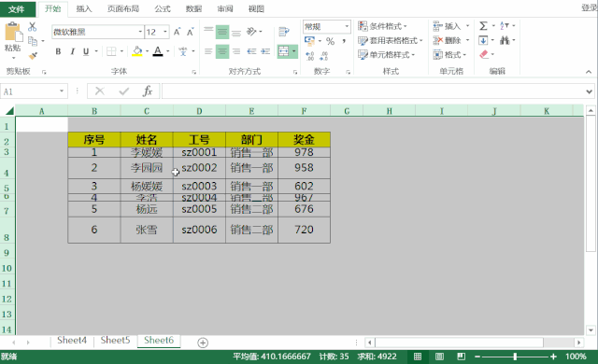Click the insert function fx icon
The image size is (598, 364).
click(x=148, y=91)
